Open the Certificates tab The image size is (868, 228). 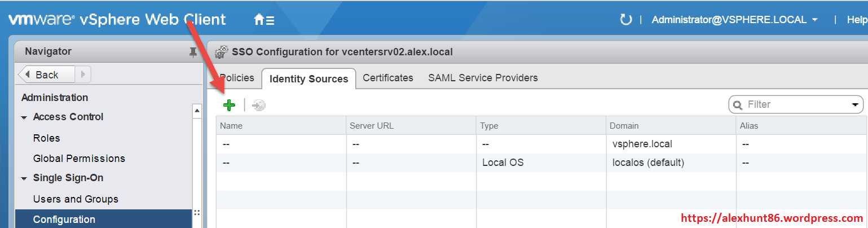[x=388, y=78]
